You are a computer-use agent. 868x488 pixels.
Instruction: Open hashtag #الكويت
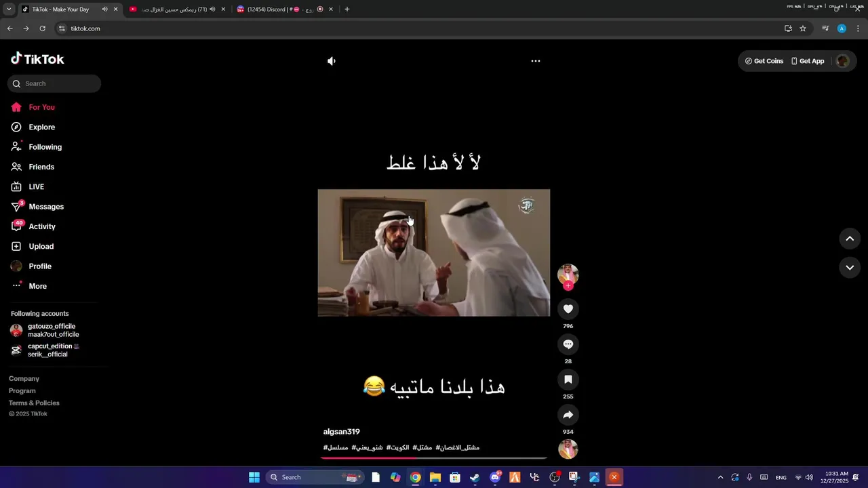398,447
